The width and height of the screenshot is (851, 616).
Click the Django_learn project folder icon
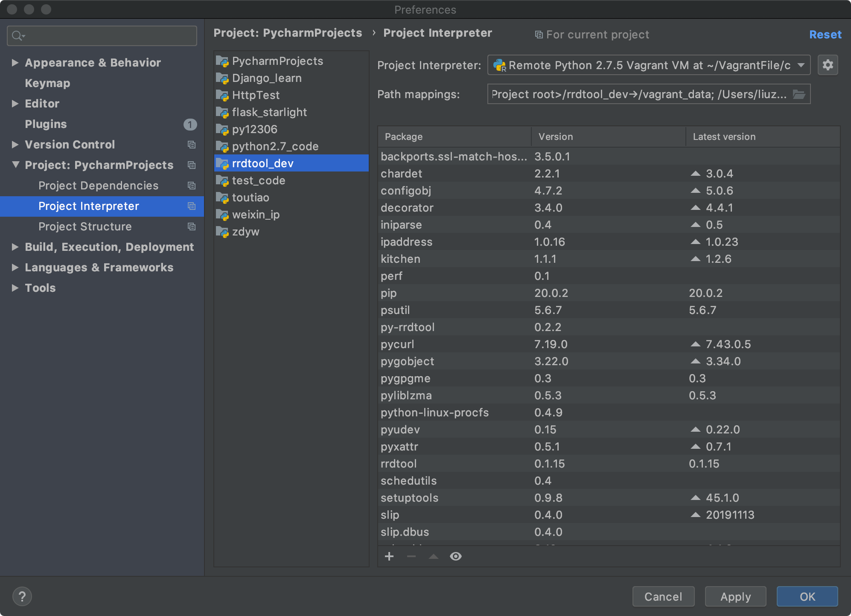pyautogui.click(x=222, y=78)
